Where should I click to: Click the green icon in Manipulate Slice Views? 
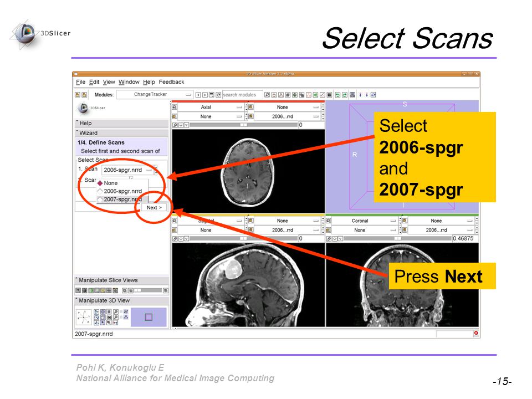coord(90,290)
